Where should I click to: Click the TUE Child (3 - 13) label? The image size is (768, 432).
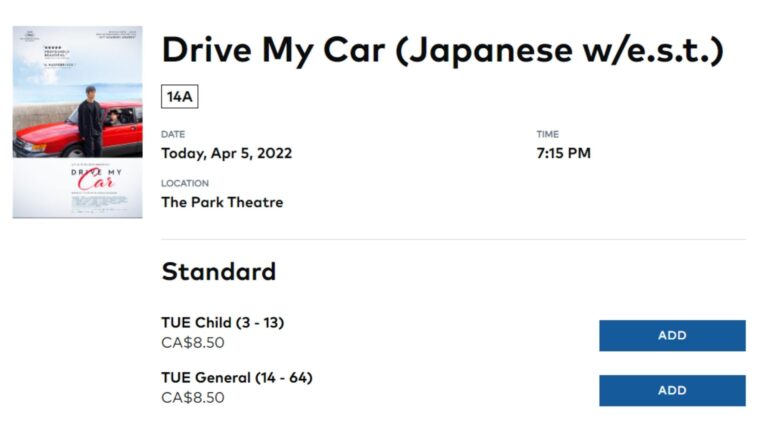pyautogui.click(x=223, y=323)
